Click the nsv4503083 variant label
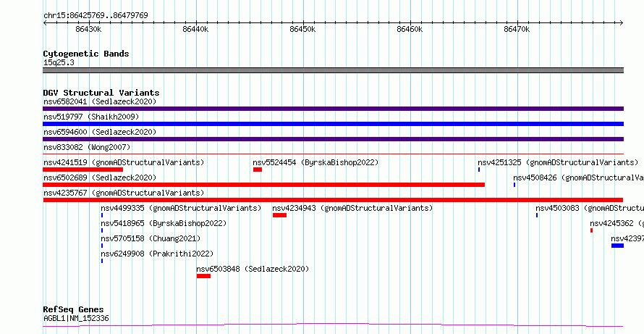Screen dimensions: 644x334 pos(590,208)
